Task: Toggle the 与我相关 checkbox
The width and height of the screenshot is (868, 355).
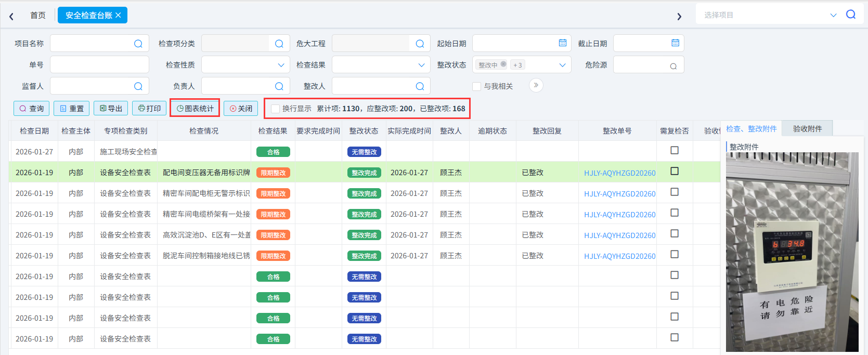Action: tap(476, 86)
